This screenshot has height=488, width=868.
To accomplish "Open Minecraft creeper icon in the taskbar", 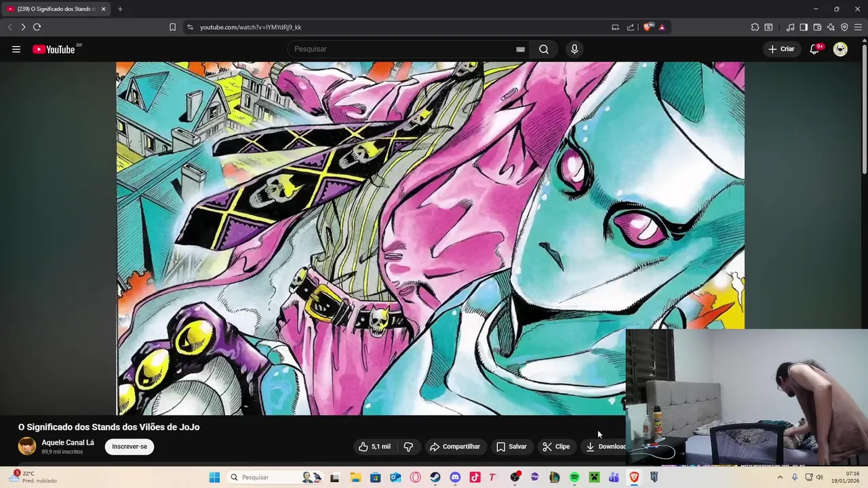I will click(x=594, y=477).
